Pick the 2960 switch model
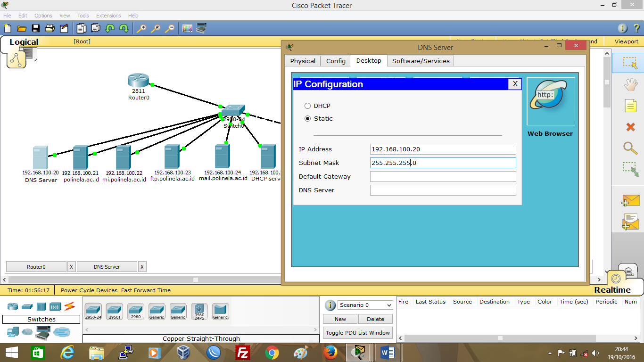Image resolution: width=644 pixels, height=362 pixels. pyautogui.click(x=136, y=311)
